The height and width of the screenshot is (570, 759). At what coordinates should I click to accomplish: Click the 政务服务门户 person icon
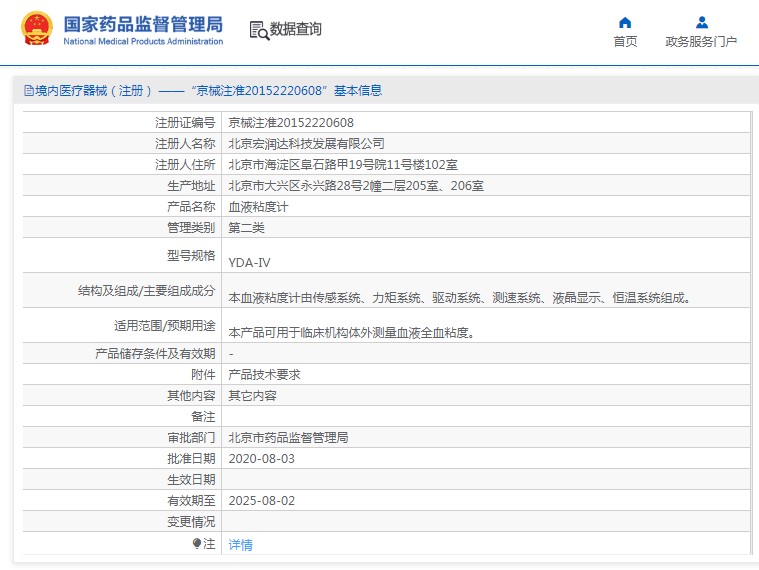(x=701, y=22)
